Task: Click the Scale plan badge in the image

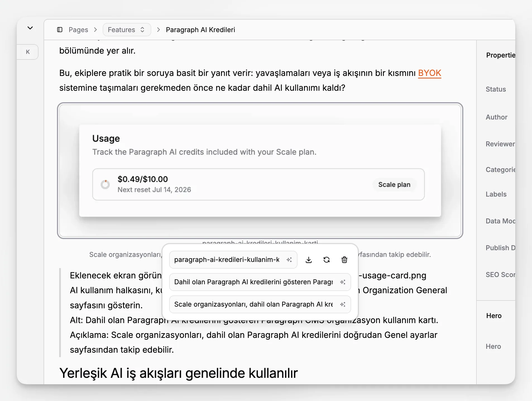Action: 394,185
